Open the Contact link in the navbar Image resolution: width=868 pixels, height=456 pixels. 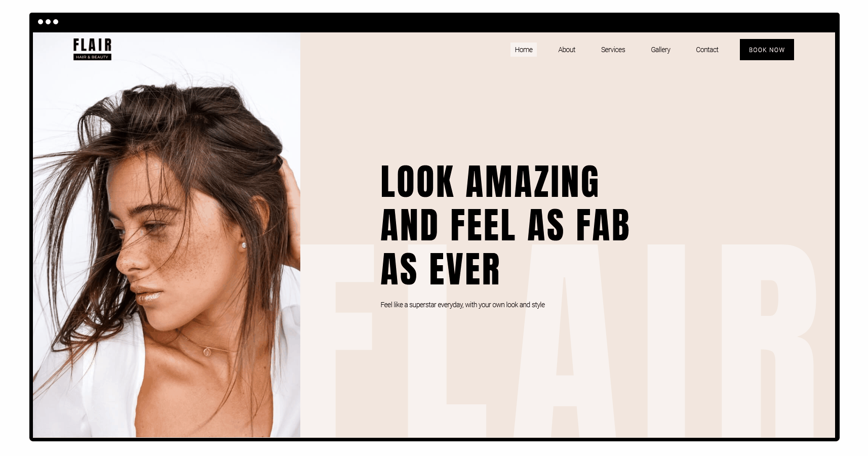click(x=707, y=50)
